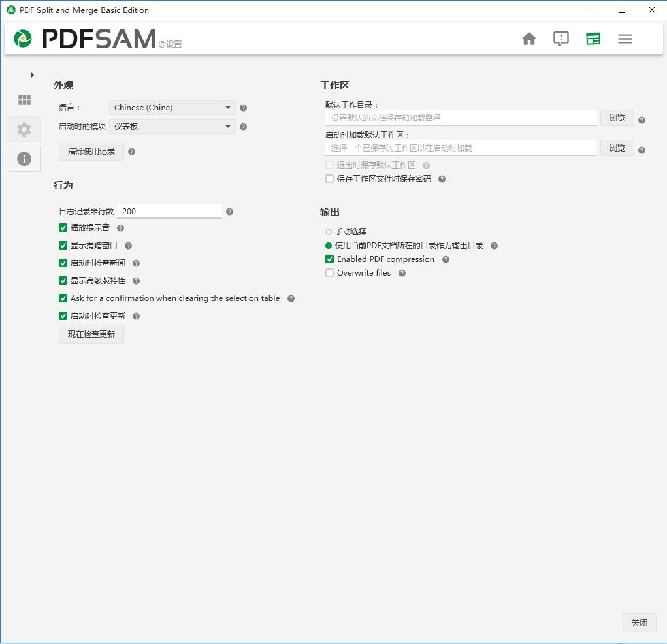Toggle 显示捐赠窗口 checkbox
This screenshot has height=644, width=667.
63,246
